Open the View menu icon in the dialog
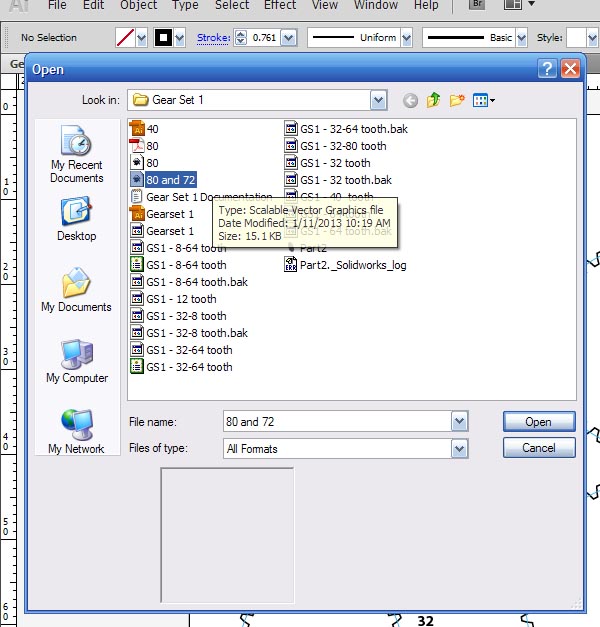Viewport: 600px width, 627px height. [483, 100]
